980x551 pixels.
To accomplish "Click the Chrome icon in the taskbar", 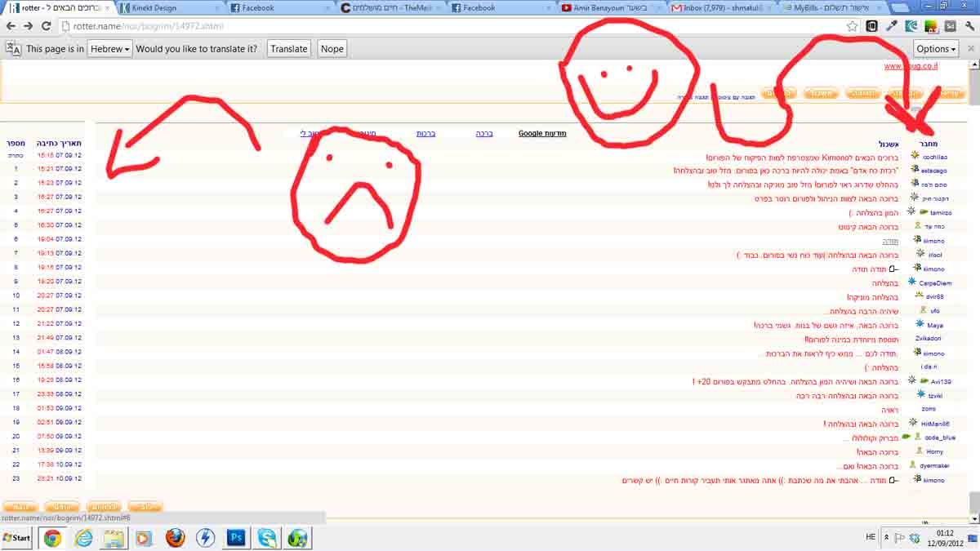I will click(x=52, y=538).
